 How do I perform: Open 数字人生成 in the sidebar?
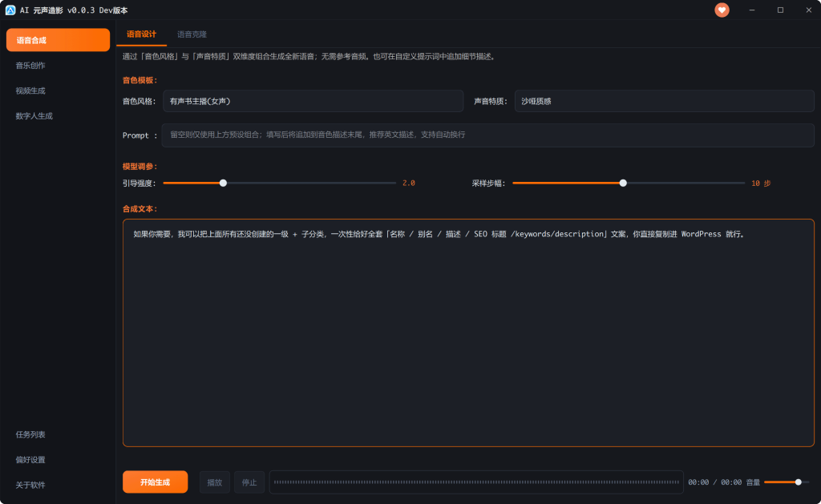click(x=34, y=115)
